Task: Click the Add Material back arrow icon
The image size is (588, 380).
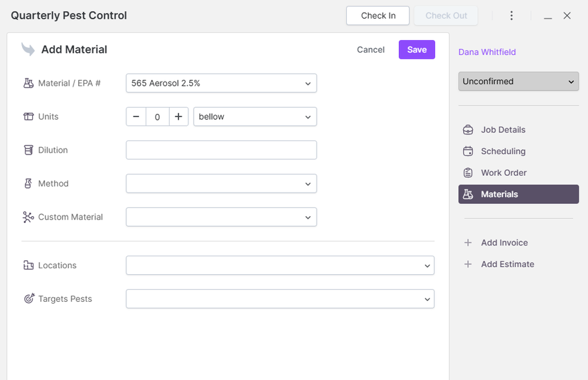Action: [x=28, y=50]
